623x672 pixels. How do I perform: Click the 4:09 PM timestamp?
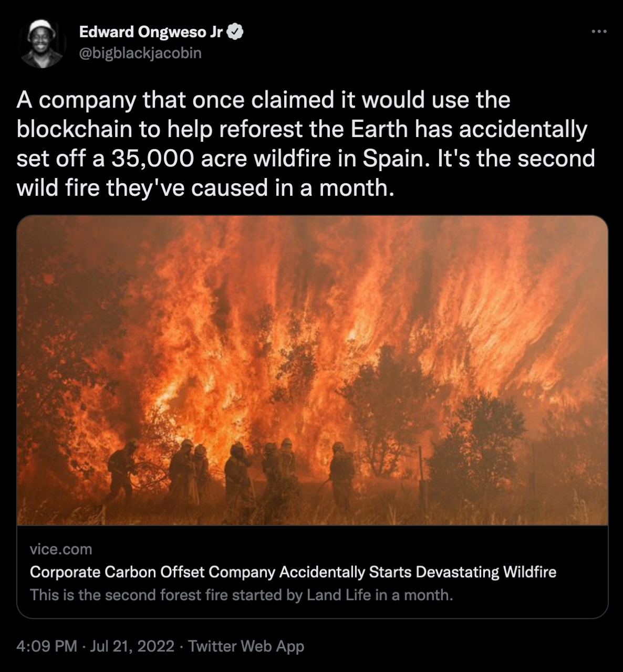pyautogui.click(x=46, y=646)
